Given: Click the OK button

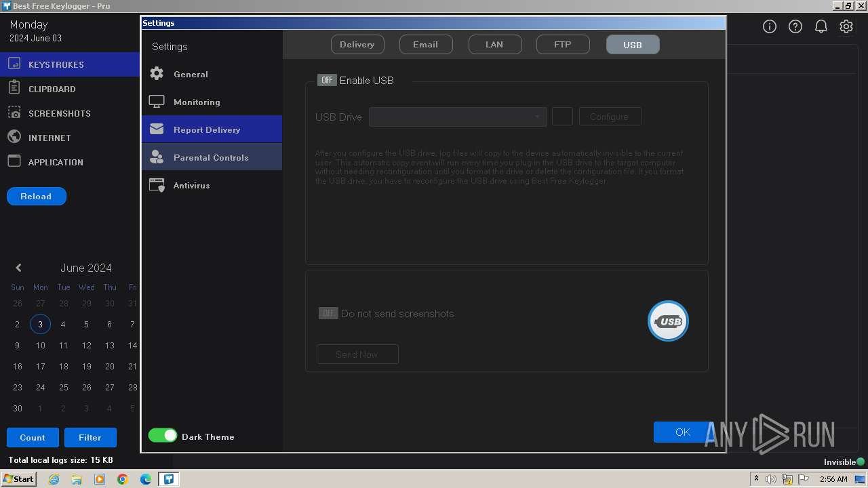Looking at the screenshot, I should coord(683,432).
